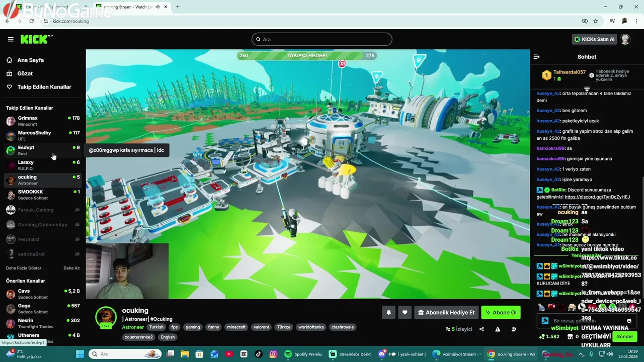Click the KICK logo

tap(37, 39)
